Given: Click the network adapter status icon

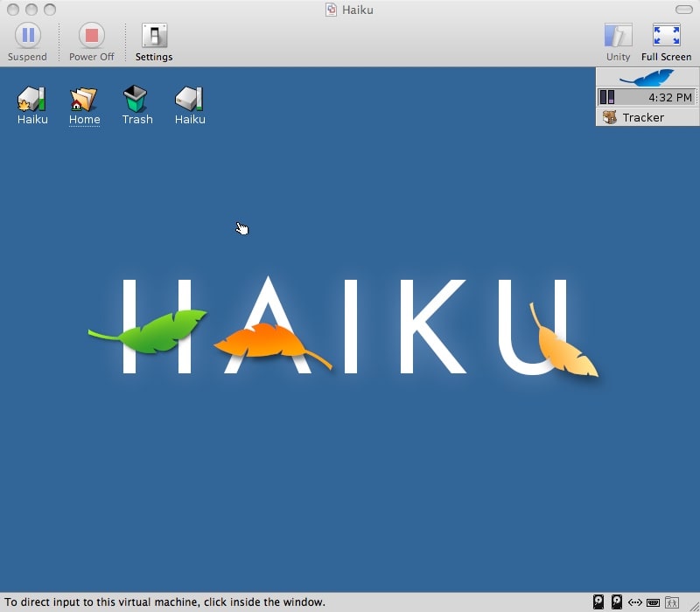Looking at the screenshot, I should pos(635,602).
